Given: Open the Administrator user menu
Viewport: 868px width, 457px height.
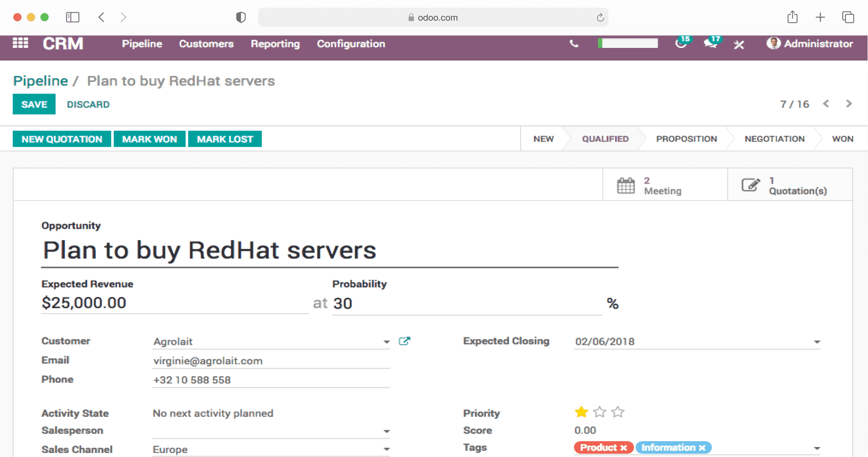Looking at the screenshot, I should pos(810,43).
